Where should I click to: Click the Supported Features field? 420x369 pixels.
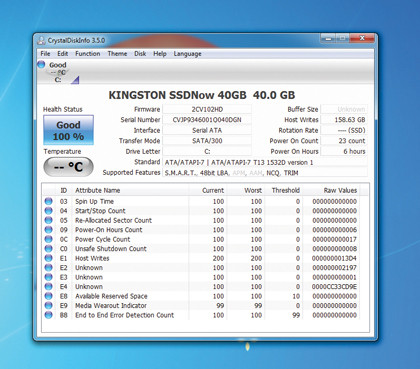[265, 173]
